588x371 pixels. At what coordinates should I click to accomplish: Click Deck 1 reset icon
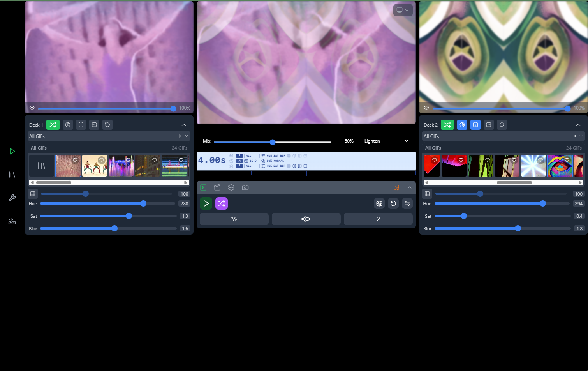tap(107, 125)
